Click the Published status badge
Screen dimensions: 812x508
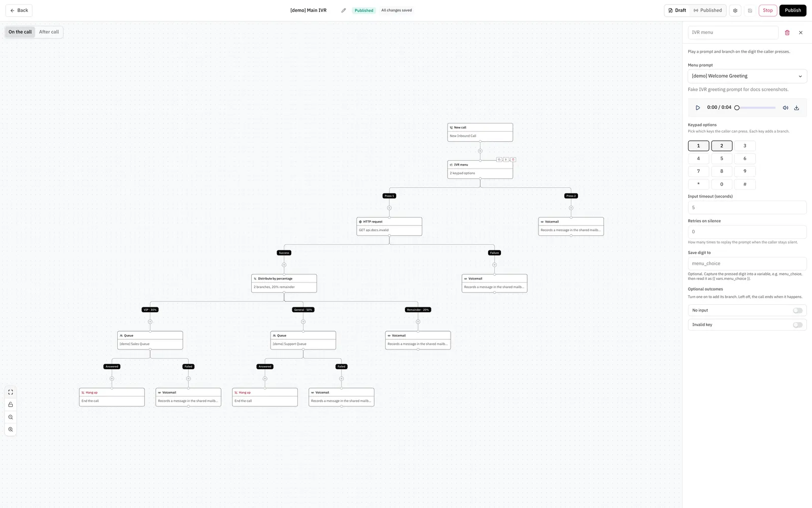coord(364,10)
